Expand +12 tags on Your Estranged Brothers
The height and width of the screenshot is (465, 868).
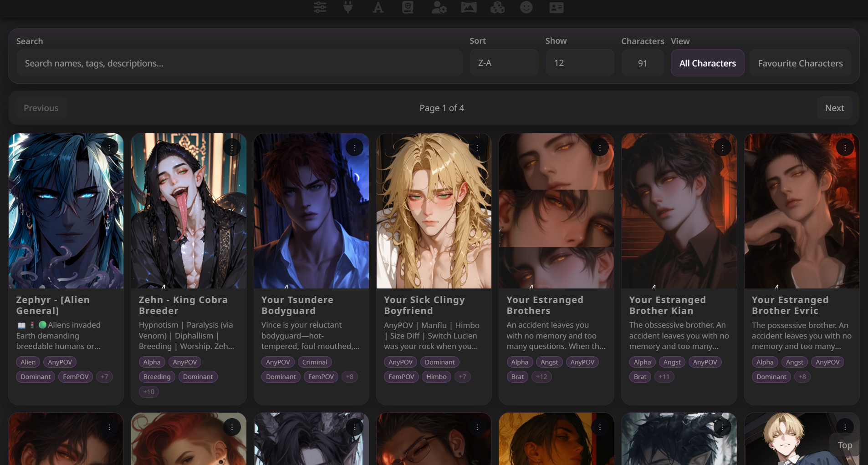point(541,377)
